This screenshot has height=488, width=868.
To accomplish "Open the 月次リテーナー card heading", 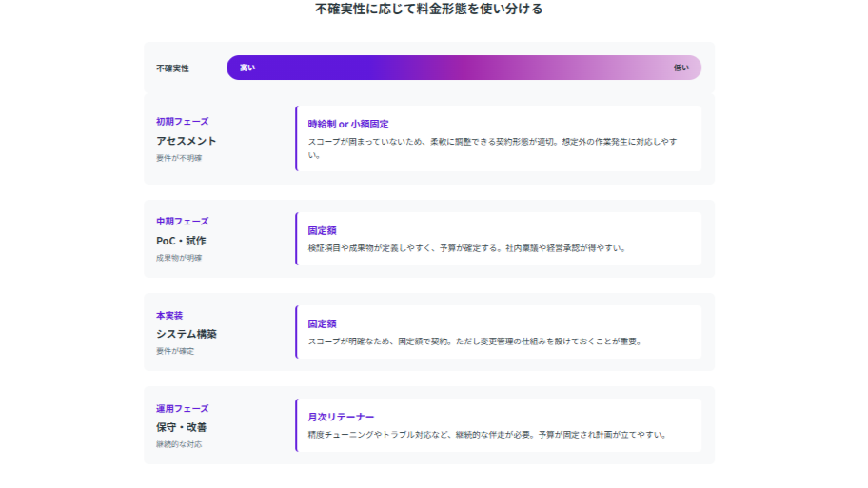I will [341, 418].
